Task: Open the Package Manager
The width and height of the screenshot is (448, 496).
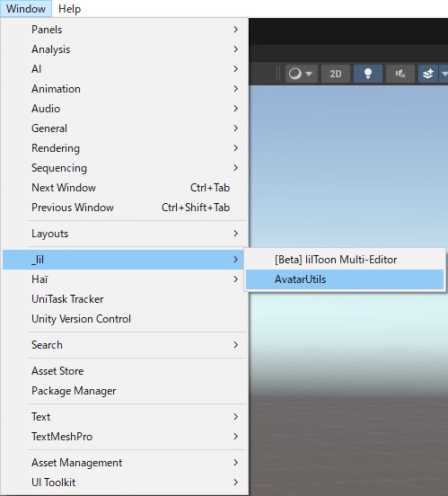Action: coord(125,391)
